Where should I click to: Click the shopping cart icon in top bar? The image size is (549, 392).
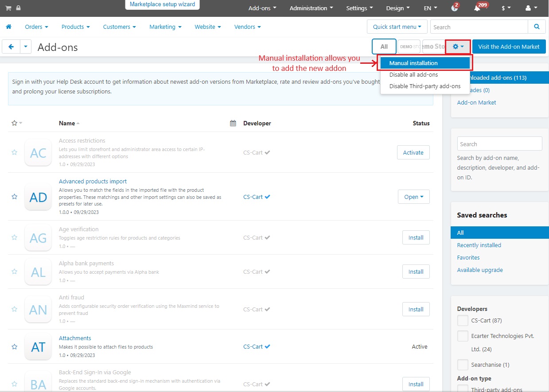pos(8,8)
